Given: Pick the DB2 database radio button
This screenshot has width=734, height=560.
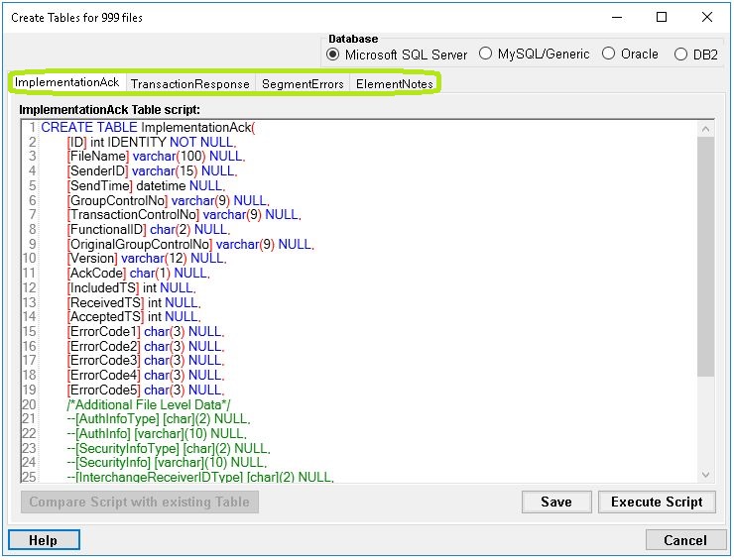Looking at the screenshot, I should 695,55.
